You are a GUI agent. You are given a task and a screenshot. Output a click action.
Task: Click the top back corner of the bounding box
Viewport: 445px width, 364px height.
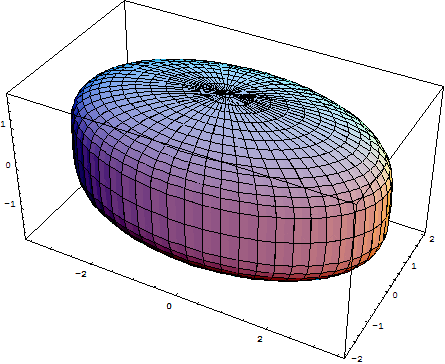pyautogui.click(x=125, y=1)
